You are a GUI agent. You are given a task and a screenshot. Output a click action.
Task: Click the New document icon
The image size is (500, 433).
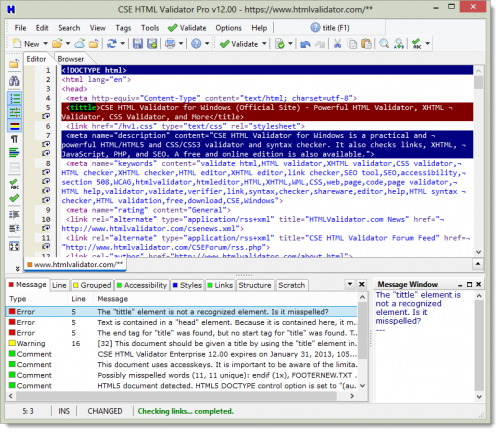(x=17, y=43)
